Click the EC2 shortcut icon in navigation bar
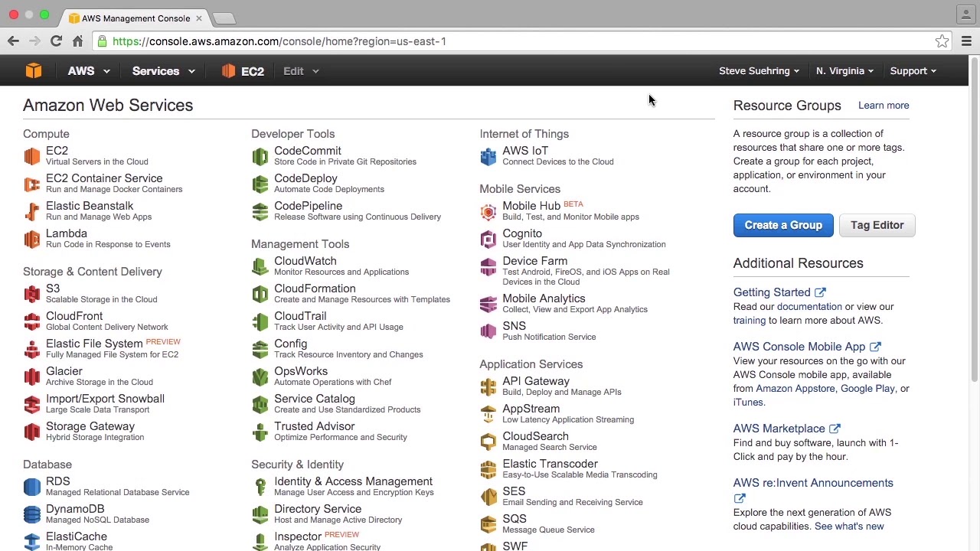This screenshot has height=551, width=980. 228,71
